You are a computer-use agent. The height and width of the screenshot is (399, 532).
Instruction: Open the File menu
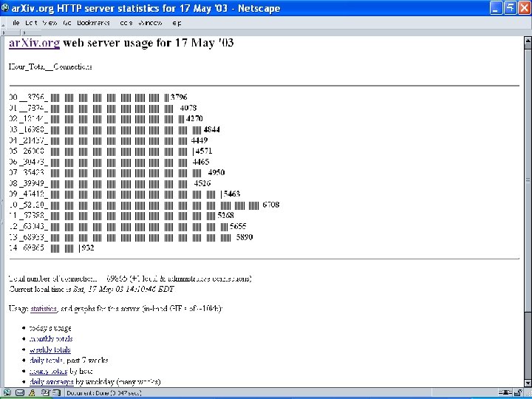[16, 23]
